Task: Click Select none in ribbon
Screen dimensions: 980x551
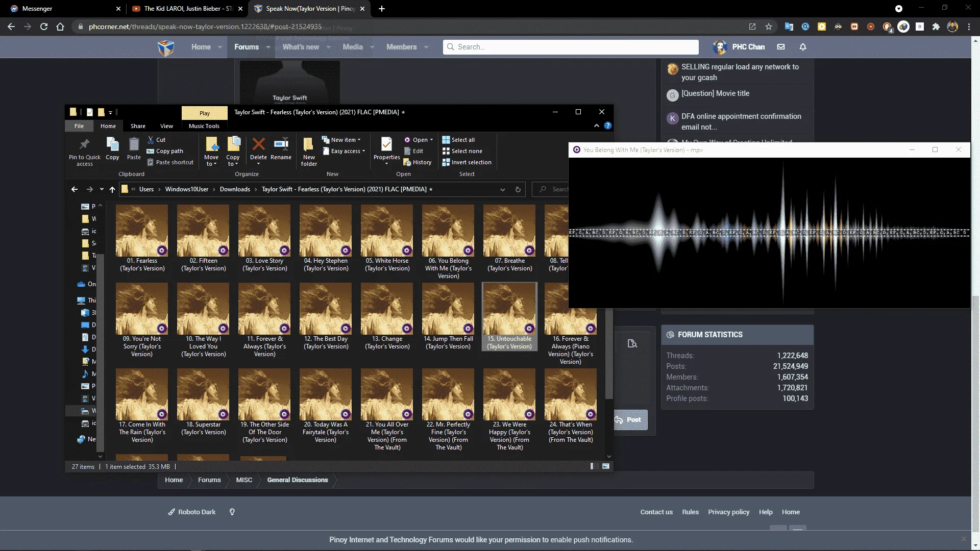Action: pos(462,151)
